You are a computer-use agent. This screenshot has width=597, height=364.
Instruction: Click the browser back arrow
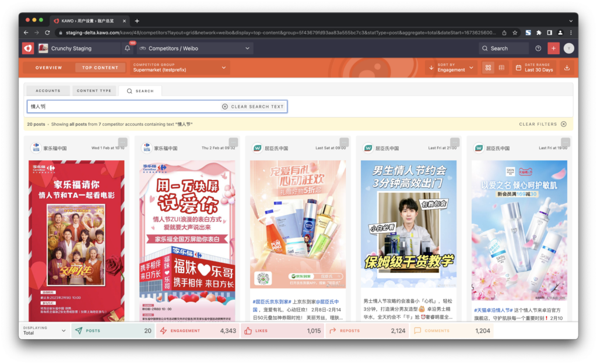click(26, 33)
